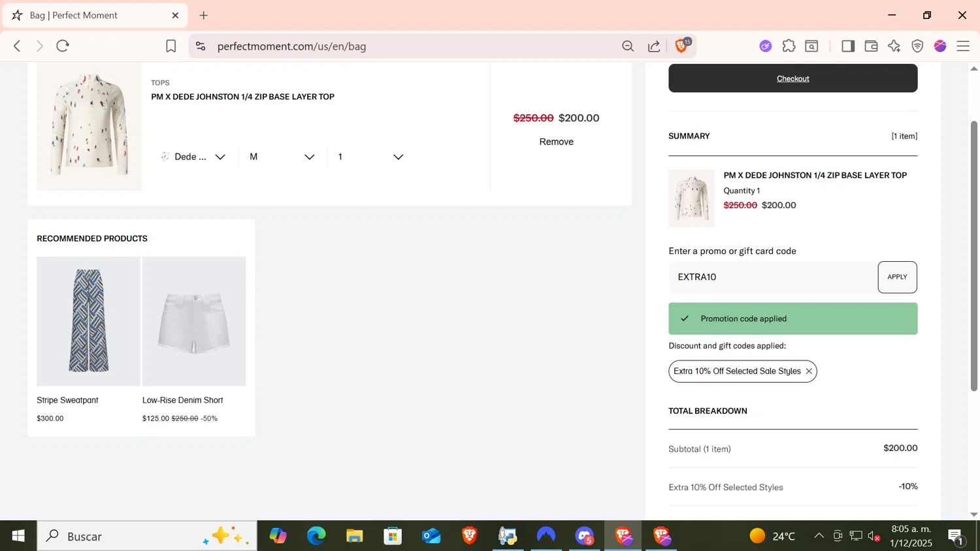Share this page via share icon
The width and height of the screenshot is (980, 551).
pyautogui.click(x=654, y=46)
